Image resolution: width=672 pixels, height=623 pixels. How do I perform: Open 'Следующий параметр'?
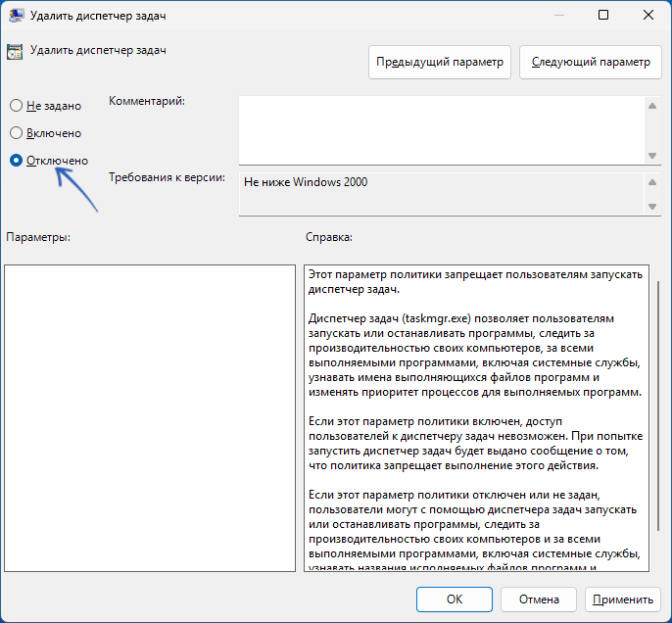point(590,62)
